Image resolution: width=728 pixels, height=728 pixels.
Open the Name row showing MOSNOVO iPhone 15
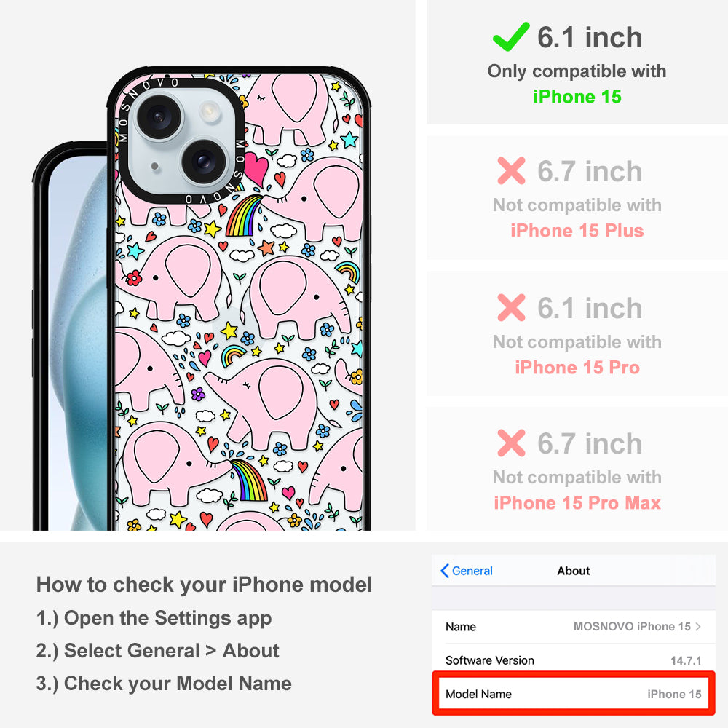click(574, 626)
